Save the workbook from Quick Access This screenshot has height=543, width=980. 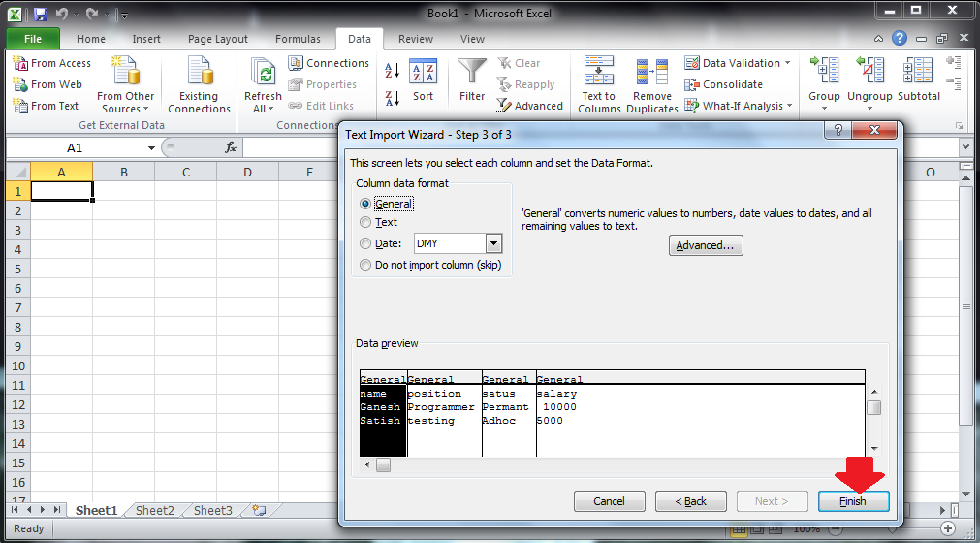(41, 14)
